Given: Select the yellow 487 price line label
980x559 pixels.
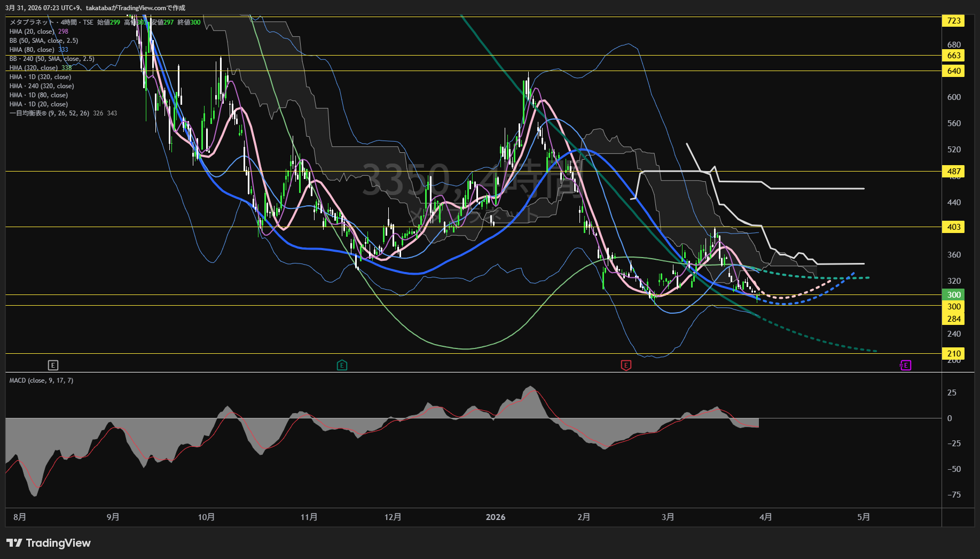Looking at the screenshot, I should click(x=954, y=172).
